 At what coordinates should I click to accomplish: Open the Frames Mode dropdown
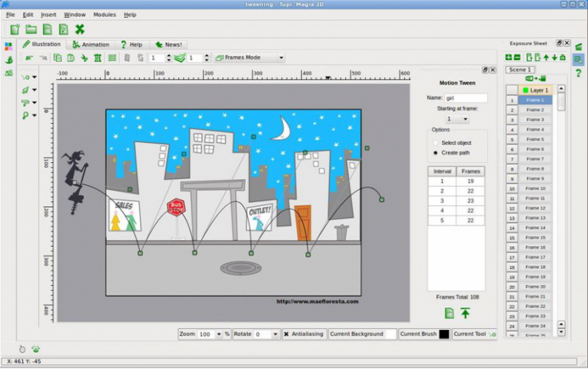pos(250,58)
